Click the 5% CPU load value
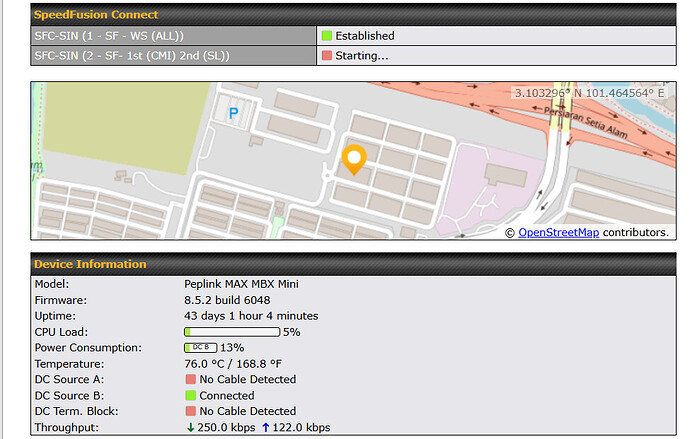 pos(292,332)
